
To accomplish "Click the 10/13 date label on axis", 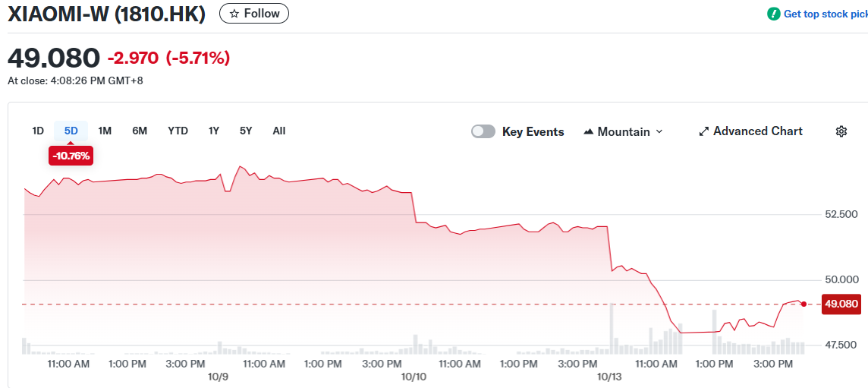I will tap(609, 377).
